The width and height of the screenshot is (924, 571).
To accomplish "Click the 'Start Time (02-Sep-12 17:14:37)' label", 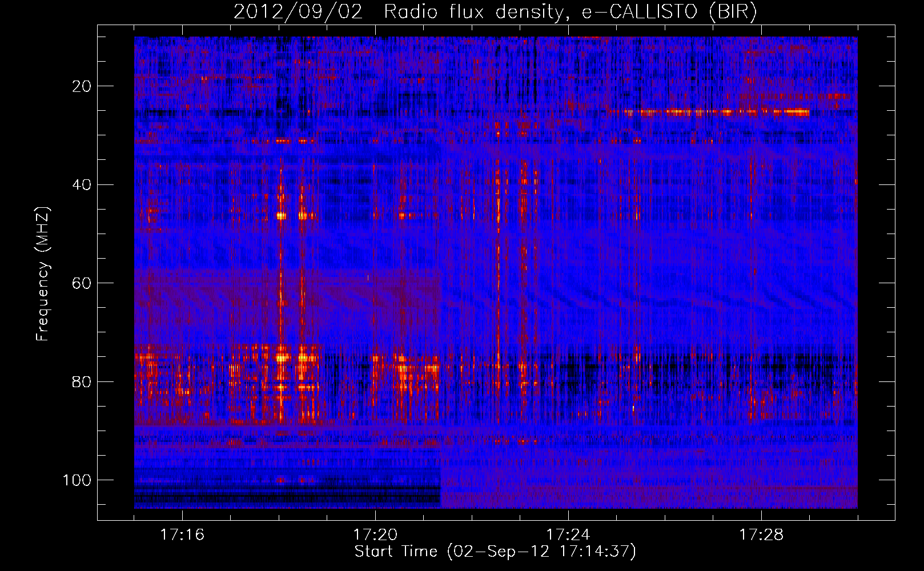I will click(x=495, y=552).
